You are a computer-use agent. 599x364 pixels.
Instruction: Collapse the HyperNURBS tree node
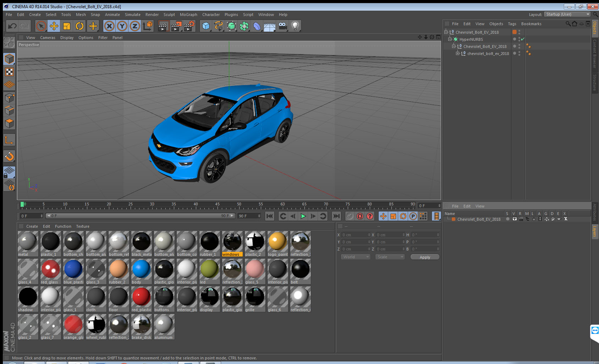click(x=450, y=39)
